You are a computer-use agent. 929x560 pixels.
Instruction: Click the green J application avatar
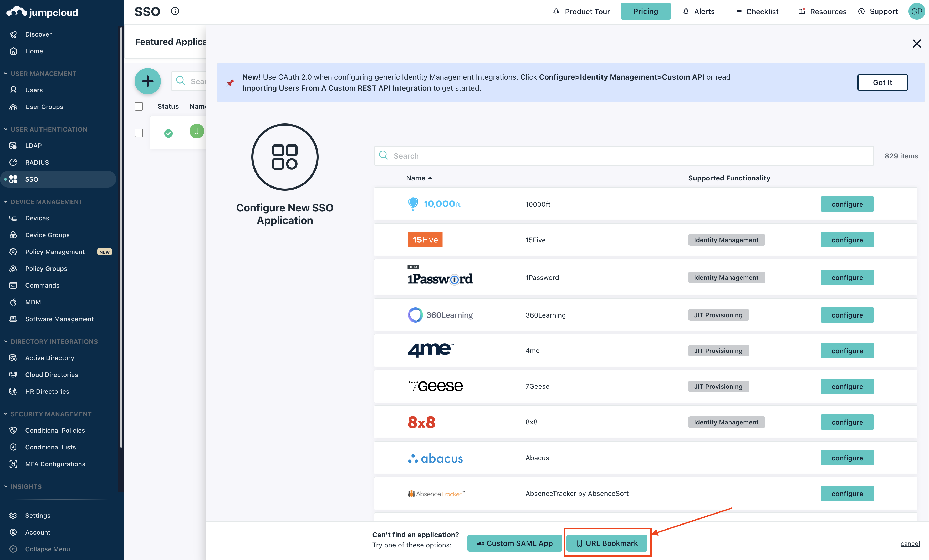pyautogui.click(x=196, y=132)
